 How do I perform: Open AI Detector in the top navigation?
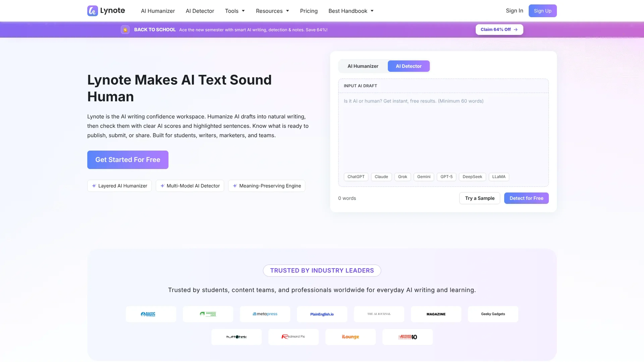pyautogui.click(x=200, y=11)
